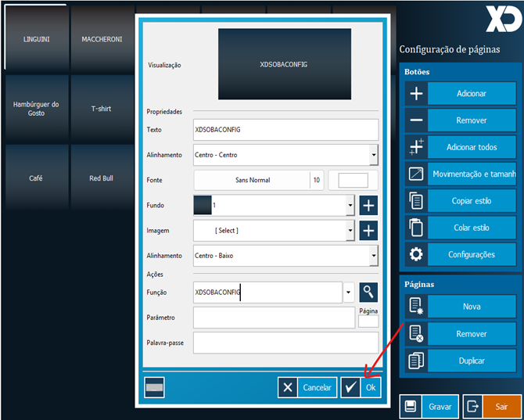Click the plus icon next to Imagem

click(368, 231)
